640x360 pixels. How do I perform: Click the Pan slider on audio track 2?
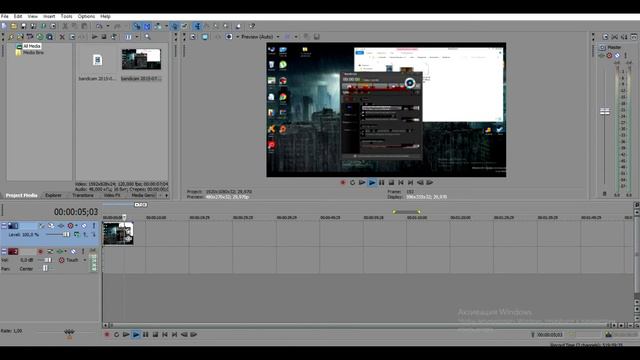point(45,269)
